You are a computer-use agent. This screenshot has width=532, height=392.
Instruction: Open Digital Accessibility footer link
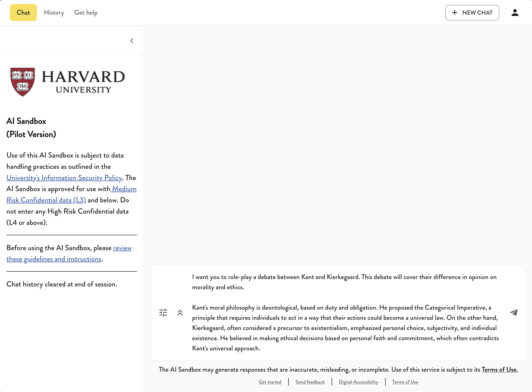tap(358, 382)
